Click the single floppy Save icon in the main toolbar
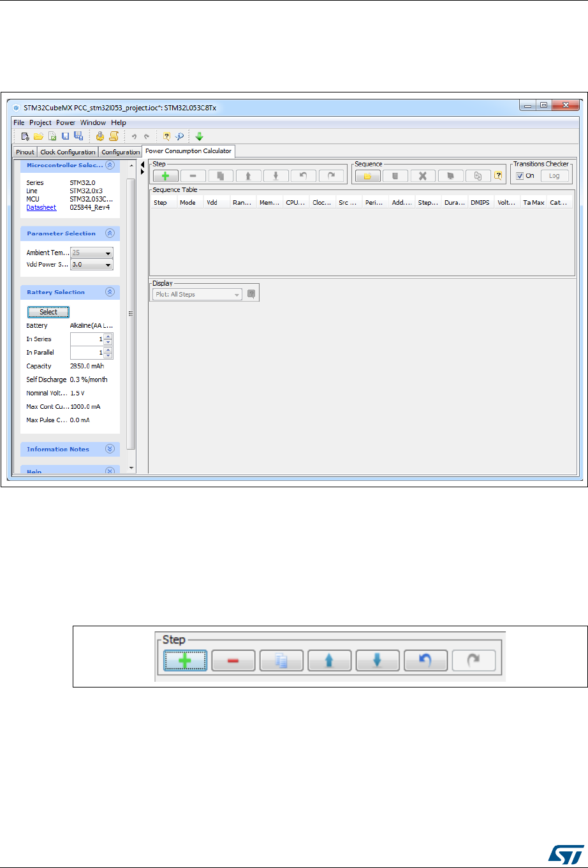 [x=65, y=136]
